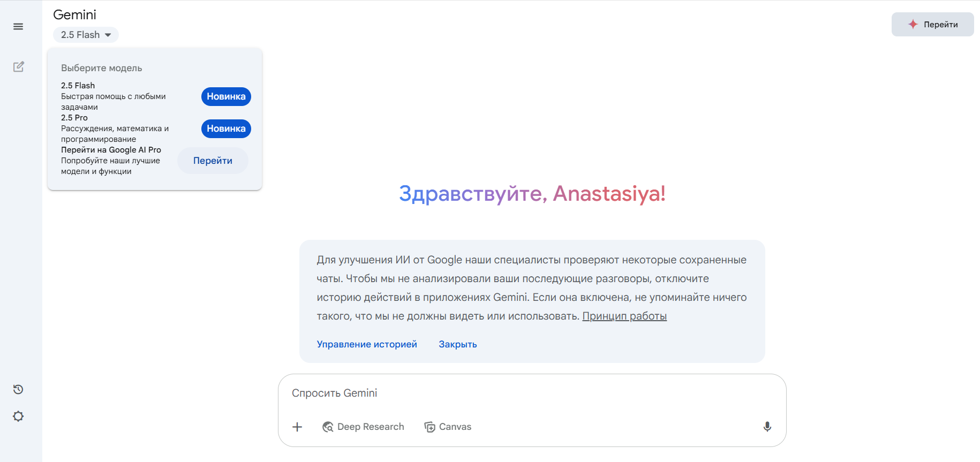Viewport: 980px width, 462px height.
Task: Click the plus icon to add files
Action: pyautogui.click(x=297, y=427)
